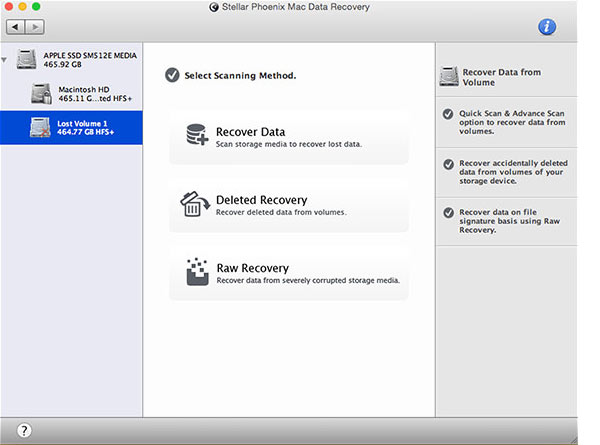Click checkmark beside Recover accidentally deleted data
Viewport: 600px width, 445px height.
448,164
